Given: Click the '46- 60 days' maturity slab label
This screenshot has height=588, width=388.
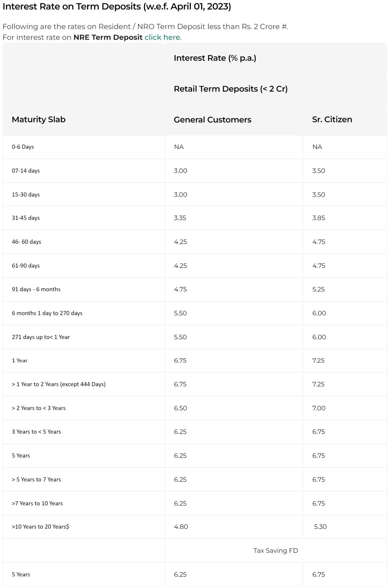Looking at the screenshot, I should coord(26,242).
